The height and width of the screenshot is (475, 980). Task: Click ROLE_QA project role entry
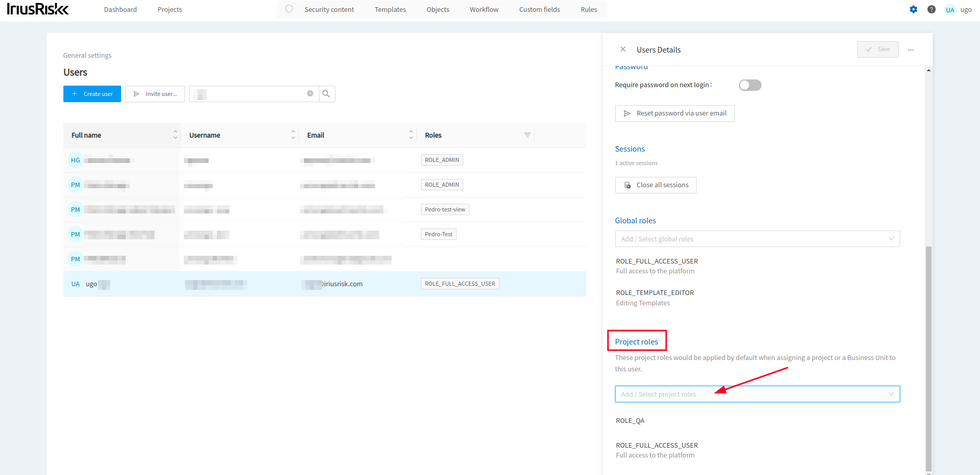click(630, 420)
